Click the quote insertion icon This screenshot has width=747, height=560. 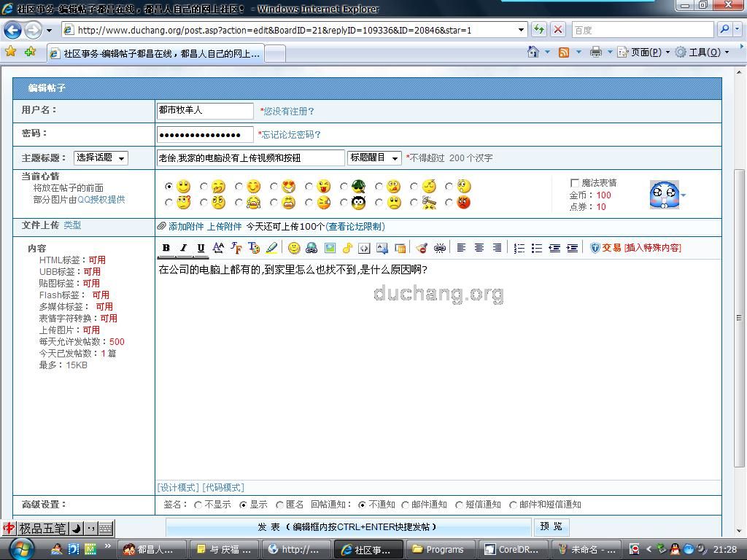(x=382, y=248)
